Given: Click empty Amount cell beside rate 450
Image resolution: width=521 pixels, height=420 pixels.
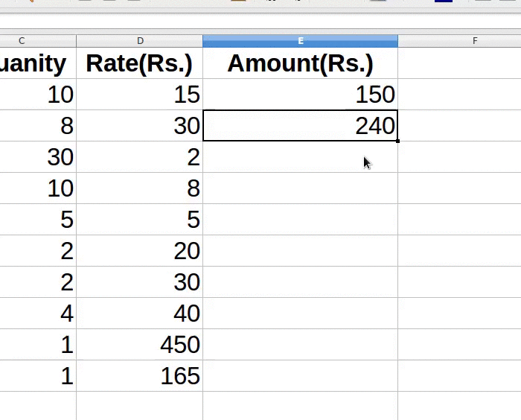Looking at the screenshot, I should (300, 345).
